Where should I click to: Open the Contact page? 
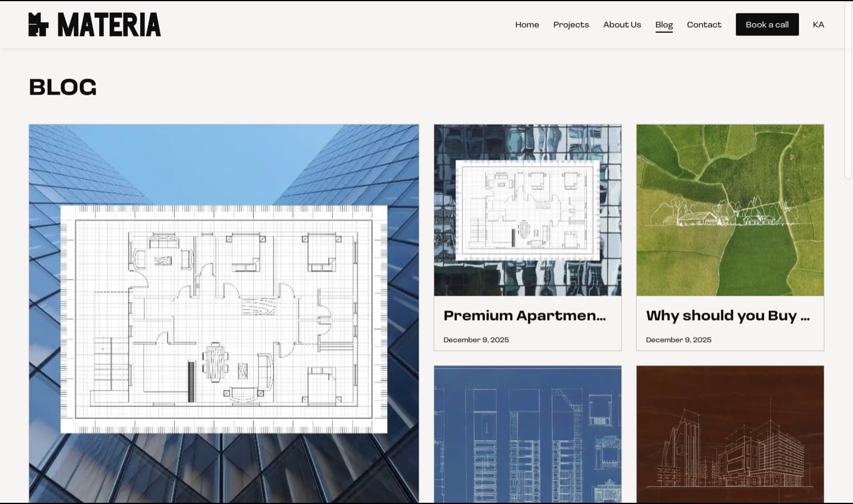[x=704, y=24]
